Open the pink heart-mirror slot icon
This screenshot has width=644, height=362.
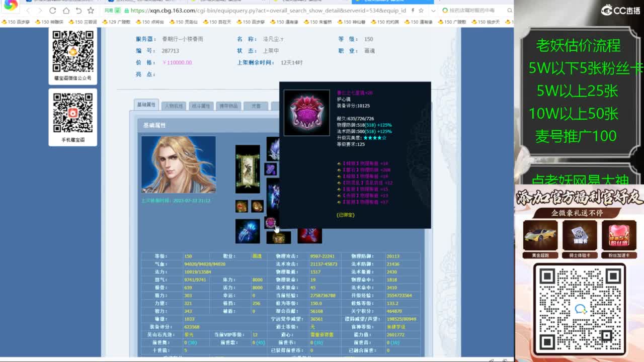click(271, 223)
